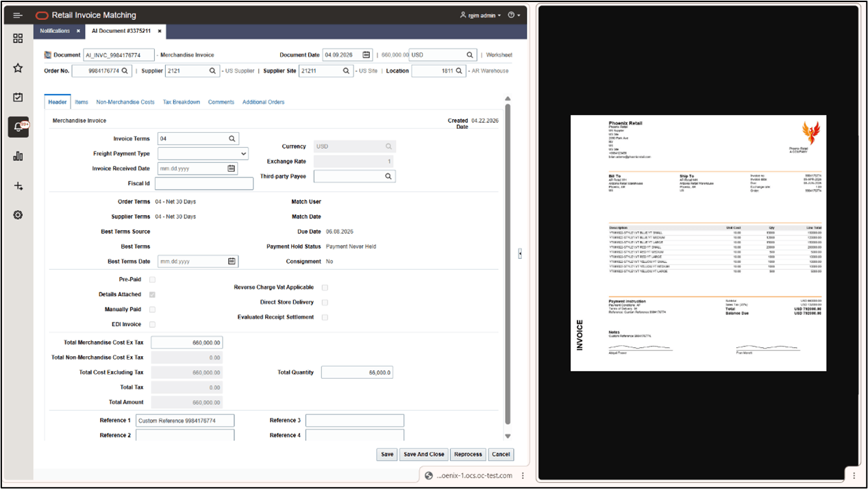
Task: Expand the Help menu dropdown arrow
Action: 519,15
